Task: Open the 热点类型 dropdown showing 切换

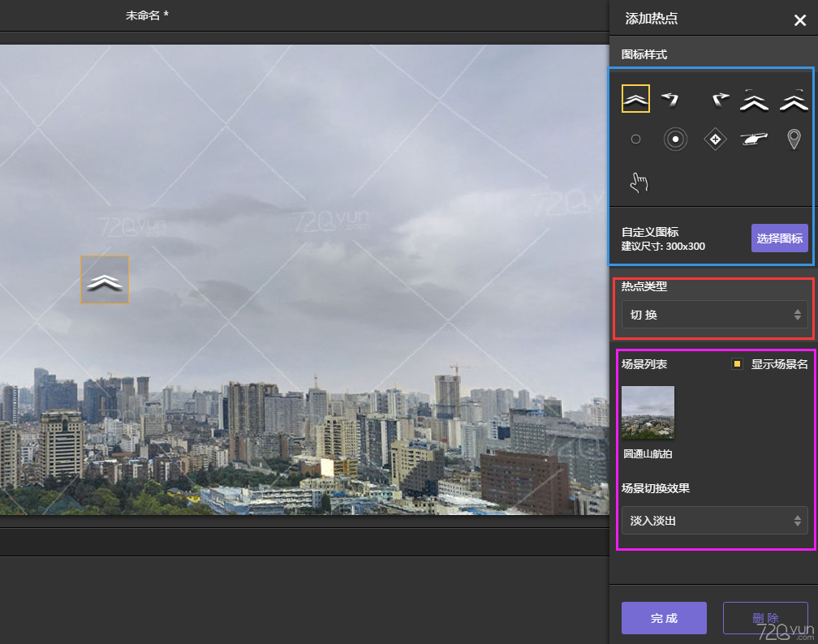Action: (x=714, y=315)
